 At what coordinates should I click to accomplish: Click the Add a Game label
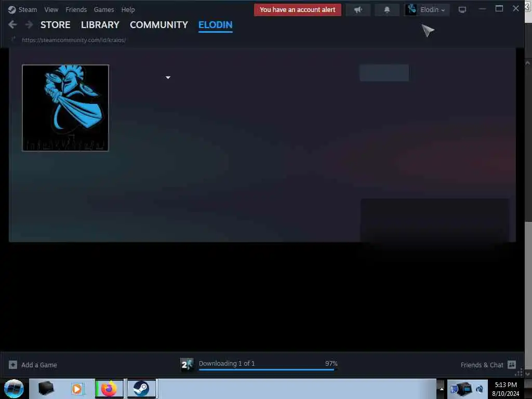39,365
